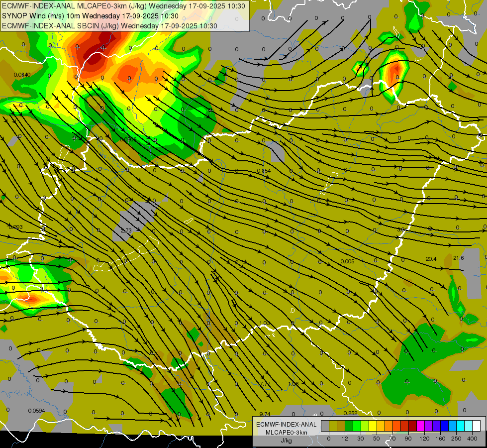Click the map value '0.005'

(347, 261)
